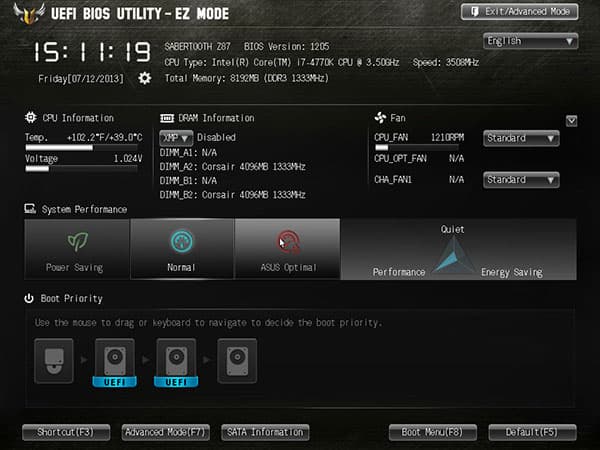Click the performance triangle diagram
600x450 pixels.
[454, 254]
